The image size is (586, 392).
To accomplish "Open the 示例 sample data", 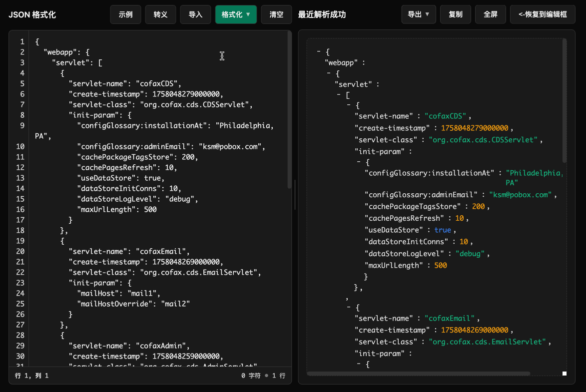I will pyautogui.click(x=125, y=14).
